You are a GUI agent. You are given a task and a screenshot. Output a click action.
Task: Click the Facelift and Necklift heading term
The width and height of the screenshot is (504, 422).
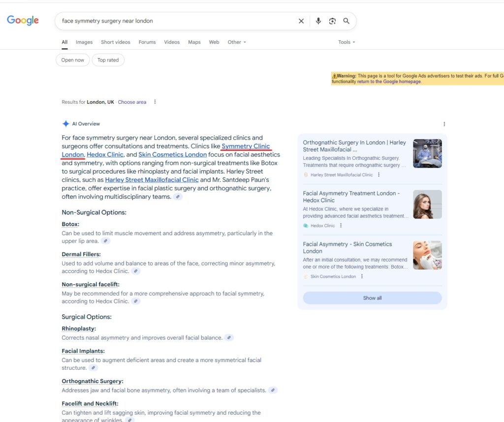pos(90,404)
